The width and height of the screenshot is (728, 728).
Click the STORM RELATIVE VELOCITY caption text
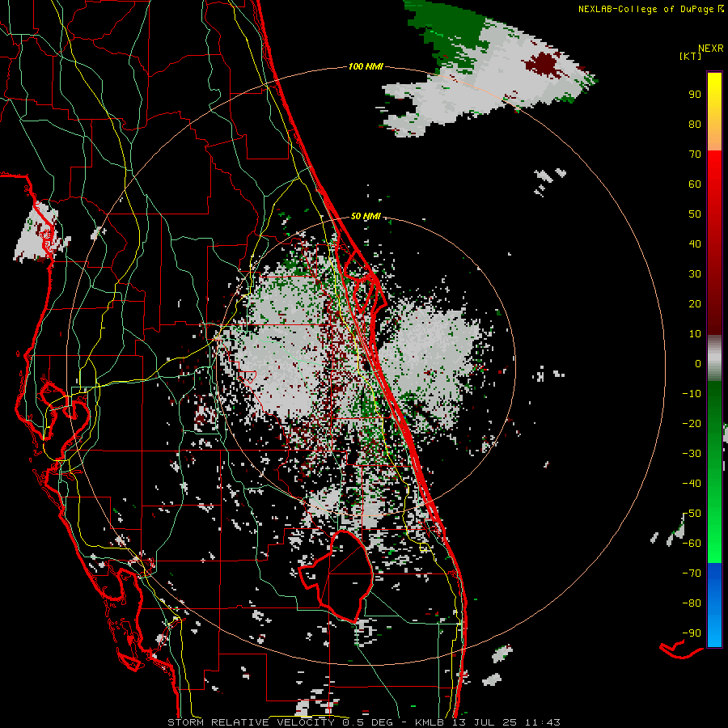tap(250, 722)
